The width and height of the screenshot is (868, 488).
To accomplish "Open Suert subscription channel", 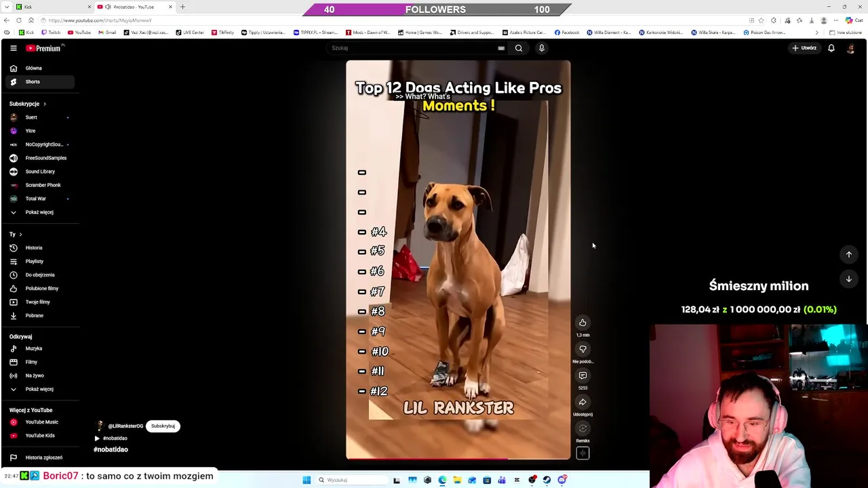I will (39, 117).
